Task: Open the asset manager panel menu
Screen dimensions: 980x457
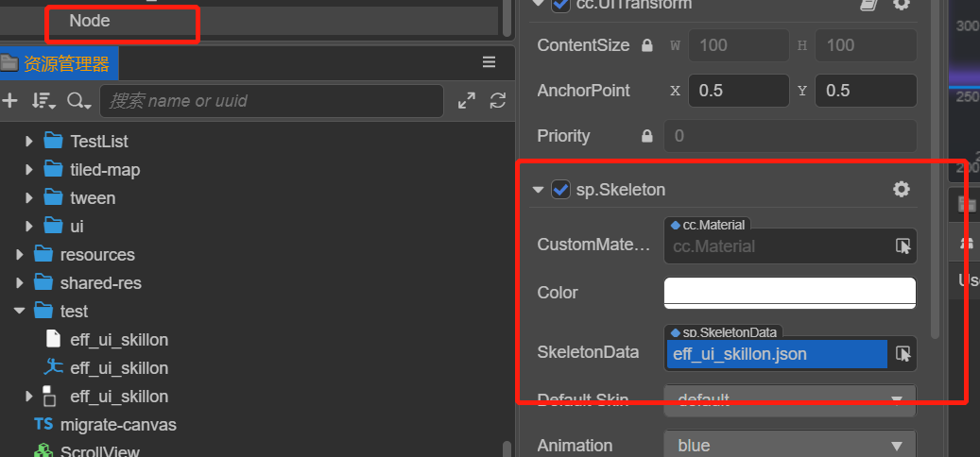Action: click(x=489, y=62)
